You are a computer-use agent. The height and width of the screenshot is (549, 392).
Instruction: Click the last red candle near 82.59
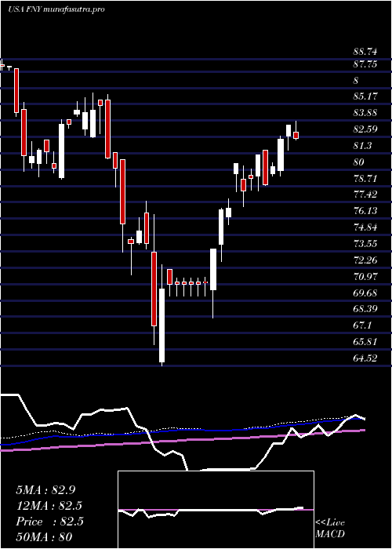[x=296, y=135]
